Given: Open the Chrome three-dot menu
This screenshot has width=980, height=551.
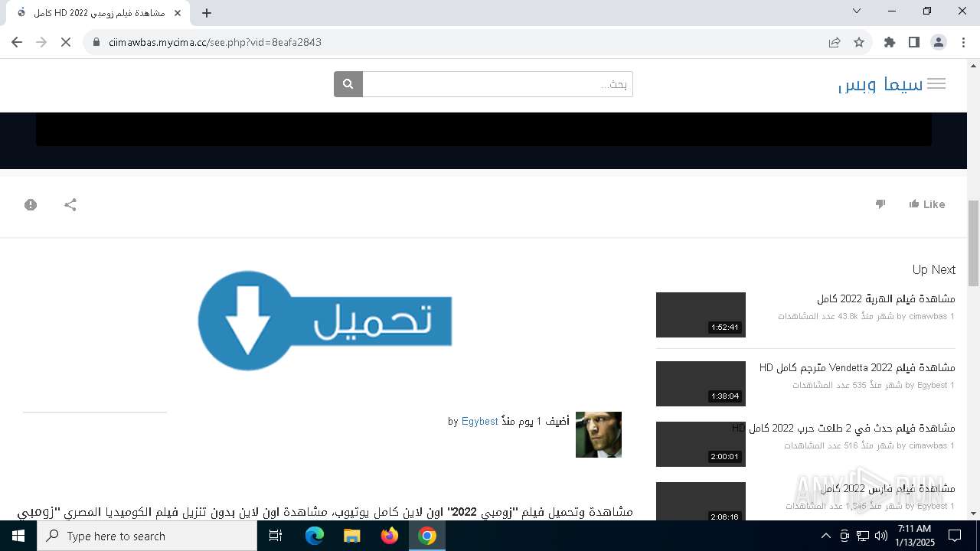Looking at the screenshot, I should 963,42.
